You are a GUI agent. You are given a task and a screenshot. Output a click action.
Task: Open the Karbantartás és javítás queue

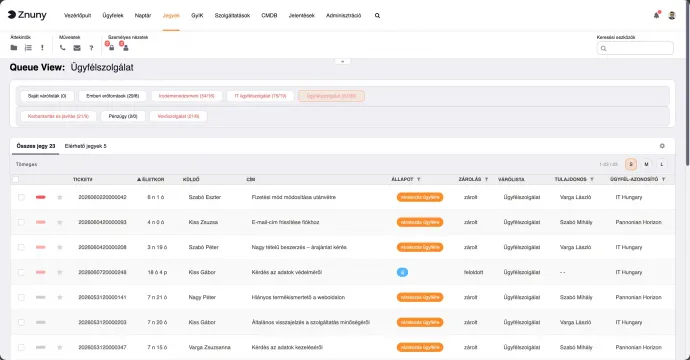[59, 116]
